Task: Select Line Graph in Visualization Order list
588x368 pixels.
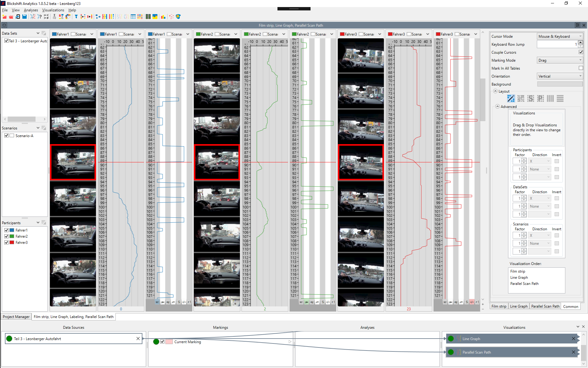Action: click(x=519, y=278)
